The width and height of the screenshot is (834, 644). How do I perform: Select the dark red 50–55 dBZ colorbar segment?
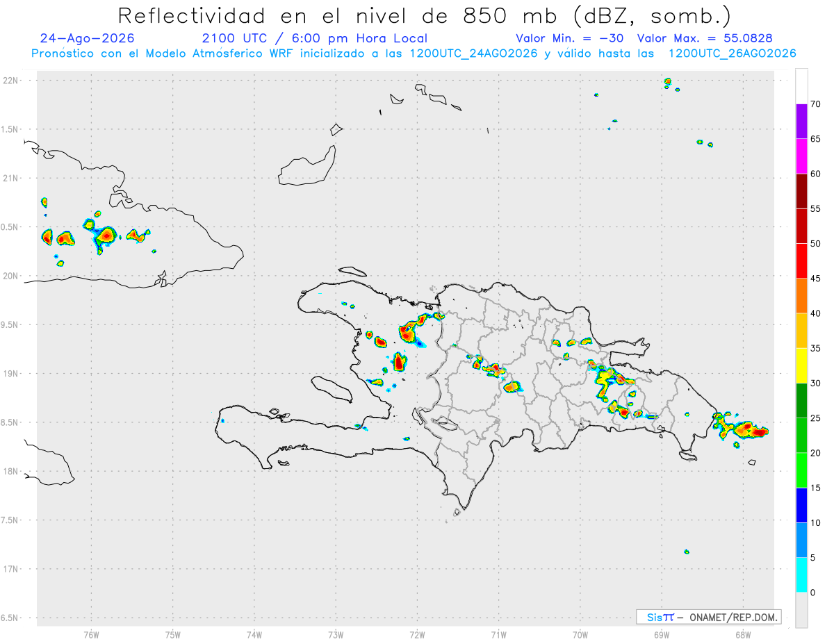point(801,226)
